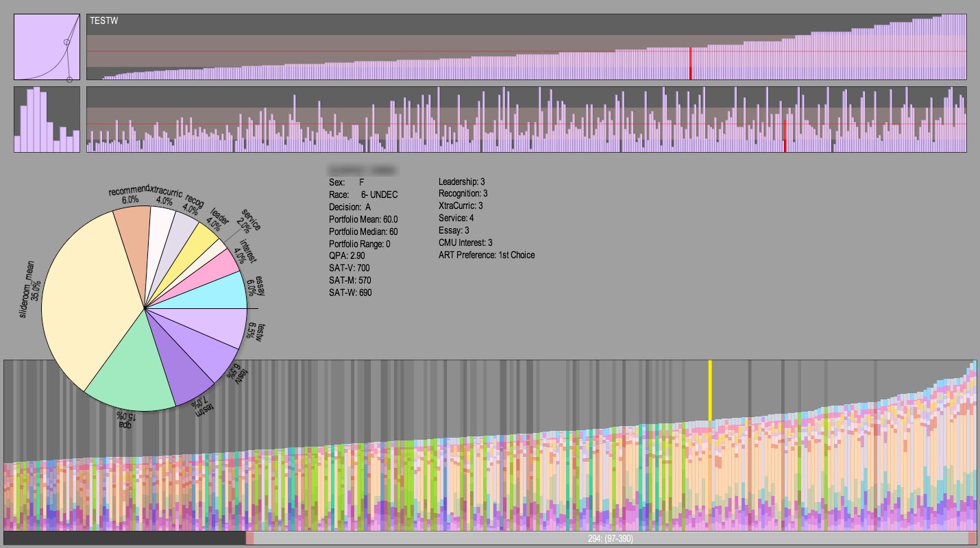This screenshot has width=980, height=548.
Task: Select the yellow highlighted applicant bar
Action: coord(710,390)
